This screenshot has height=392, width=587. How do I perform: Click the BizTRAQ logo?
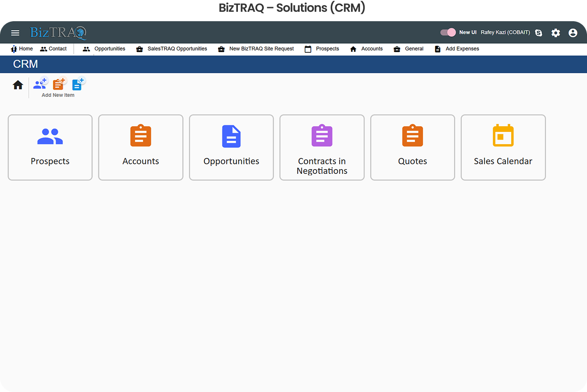[58, 33]
